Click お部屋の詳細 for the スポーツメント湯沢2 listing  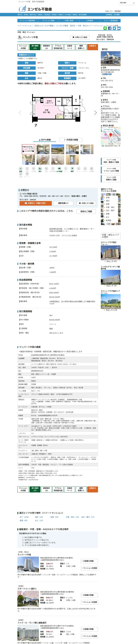(x=89, y=595)
